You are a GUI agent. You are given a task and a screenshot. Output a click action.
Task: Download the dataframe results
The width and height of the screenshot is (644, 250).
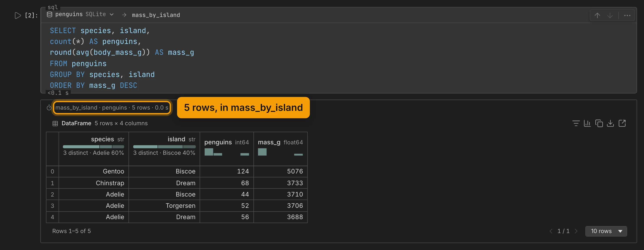tap(610, 123)
